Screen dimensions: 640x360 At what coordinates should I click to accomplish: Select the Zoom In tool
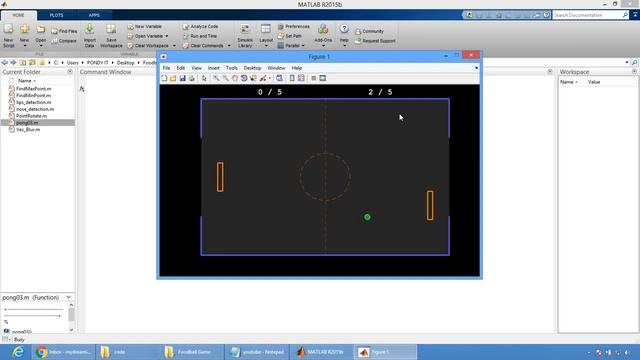click(216, 78)
